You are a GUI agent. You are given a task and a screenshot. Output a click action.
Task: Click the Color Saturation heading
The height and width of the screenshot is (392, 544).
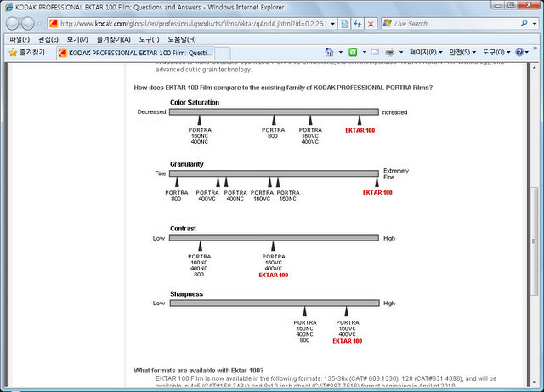195,102
